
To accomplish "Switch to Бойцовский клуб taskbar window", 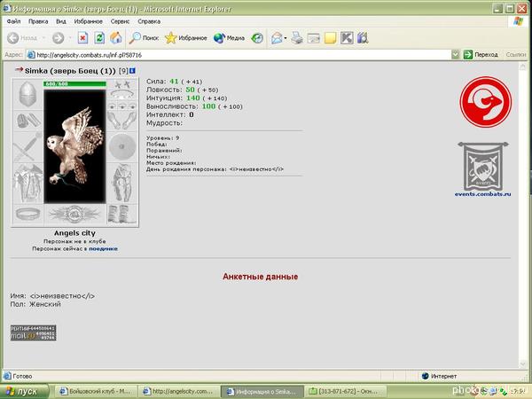I will (x=96, y=392).
